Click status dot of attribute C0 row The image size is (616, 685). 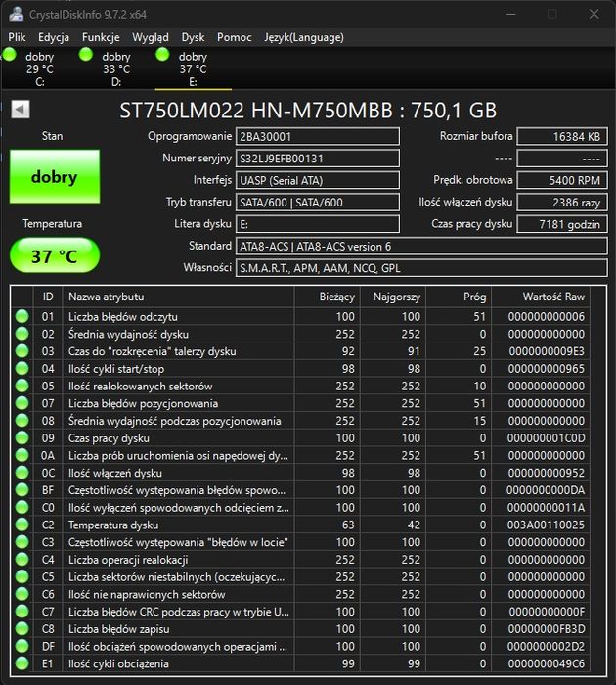22,507
